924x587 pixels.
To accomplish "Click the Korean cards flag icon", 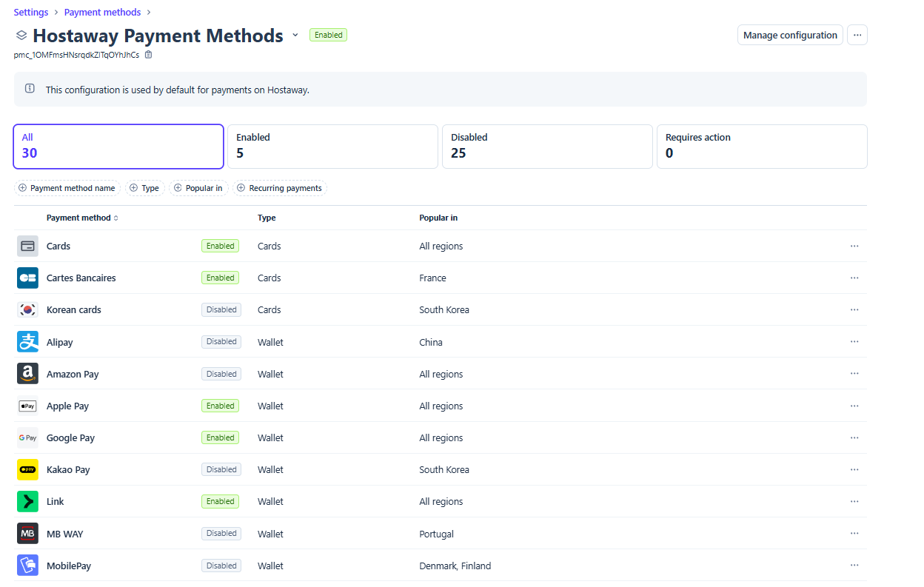I will point(27,309).
